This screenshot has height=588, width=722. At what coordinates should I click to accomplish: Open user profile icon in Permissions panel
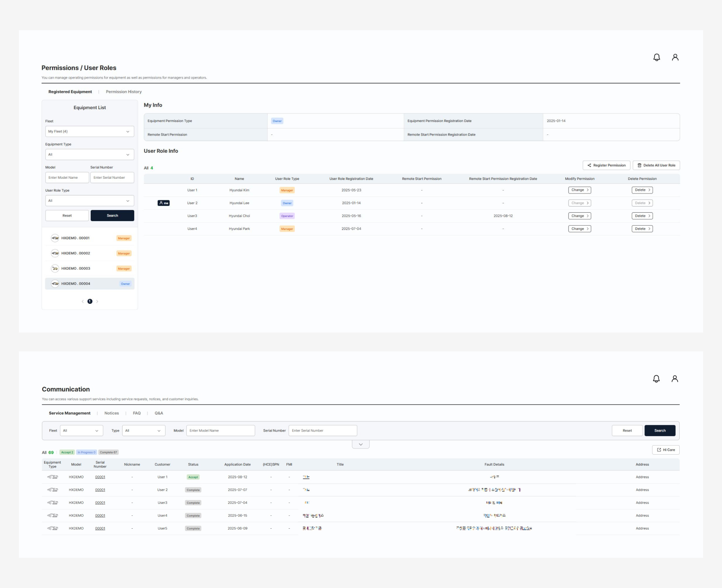(675, 57)
